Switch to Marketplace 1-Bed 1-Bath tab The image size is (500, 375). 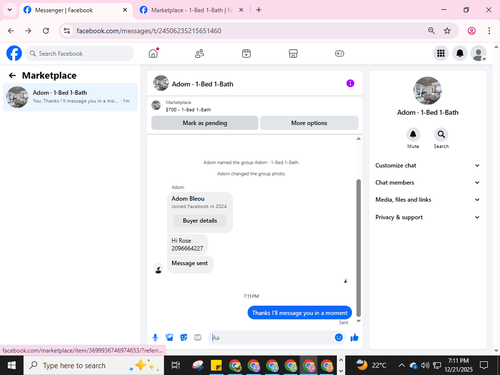(x=192, y=10)
